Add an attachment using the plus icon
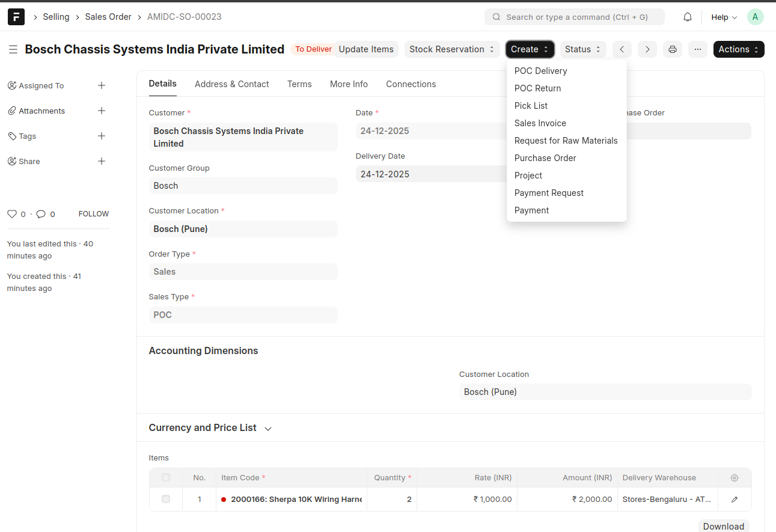Screen dimensions: 776x532 point(102,111)
